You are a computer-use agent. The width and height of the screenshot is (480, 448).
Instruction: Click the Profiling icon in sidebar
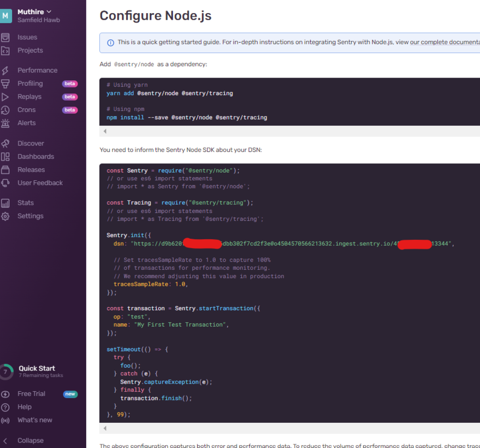[5, 84]
